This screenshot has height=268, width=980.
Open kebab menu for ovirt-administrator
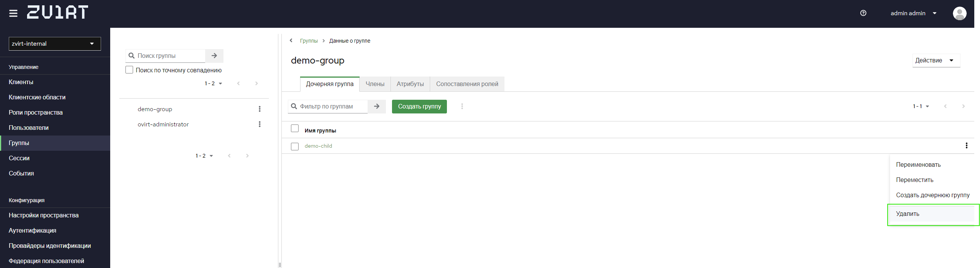tap(260, 124)
